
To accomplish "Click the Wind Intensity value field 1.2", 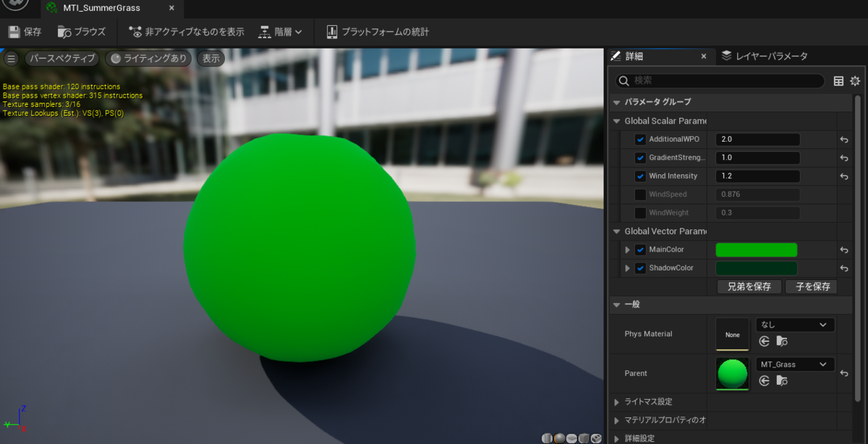I will click(x=757, y=176).
